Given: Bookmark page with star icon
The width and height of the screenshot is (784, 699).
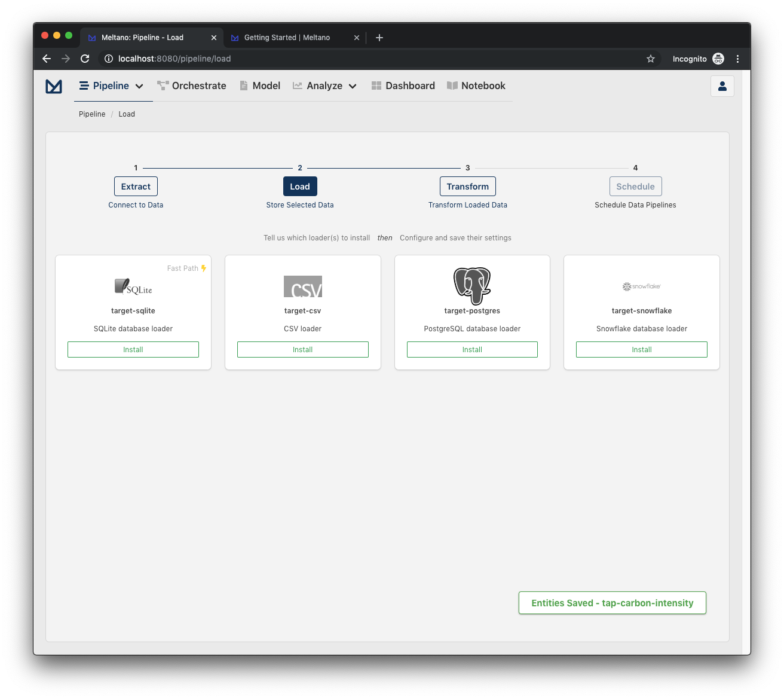Looking at the screenshot, I should tap(651, 59).
